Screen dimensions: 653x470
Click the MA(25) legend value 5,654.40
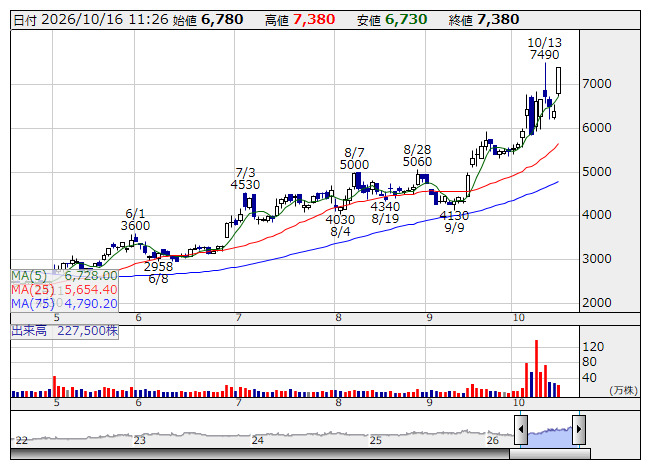[91, 290]
